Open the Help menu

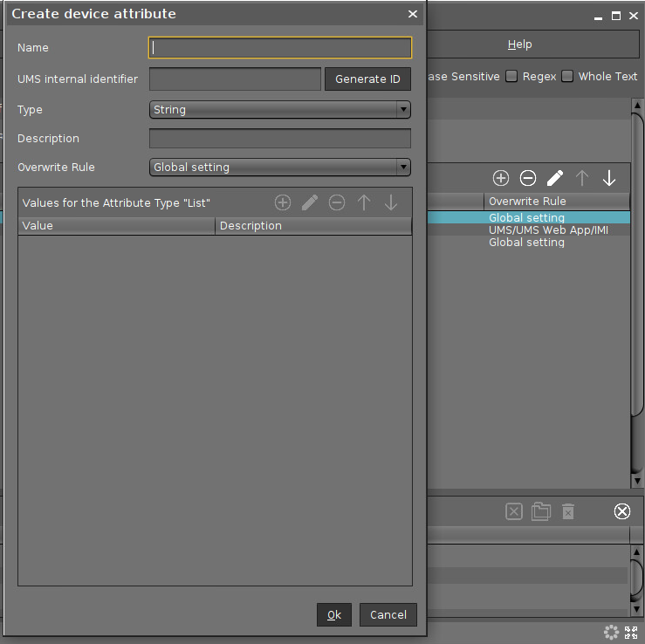tap(519, 45)
